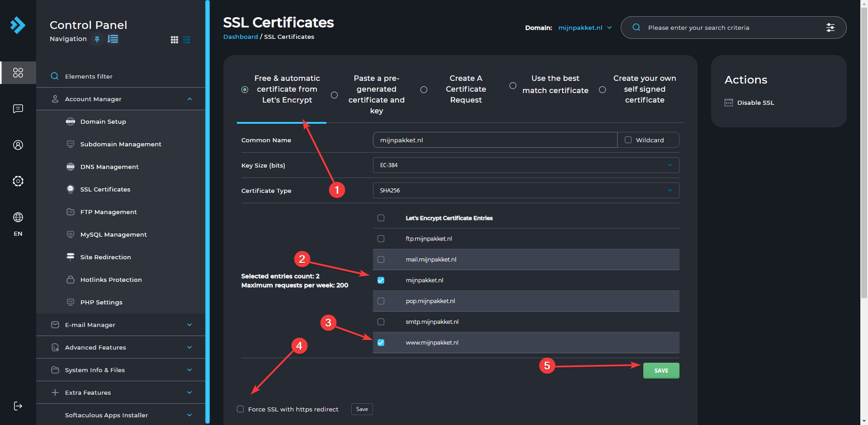The height and width of the screenshot is (425, 868).
Task: Click the search magnifier icon in top bar
Action: [637, 28]
